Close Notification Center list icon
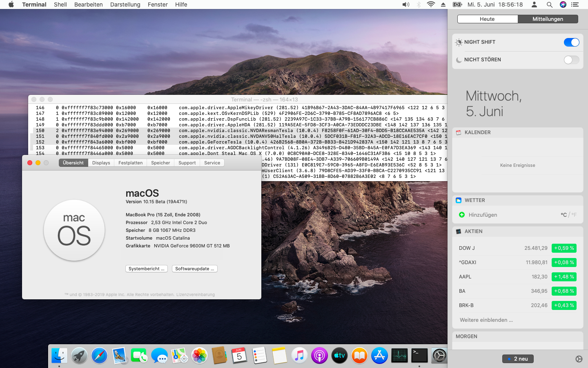 [575, 4]
